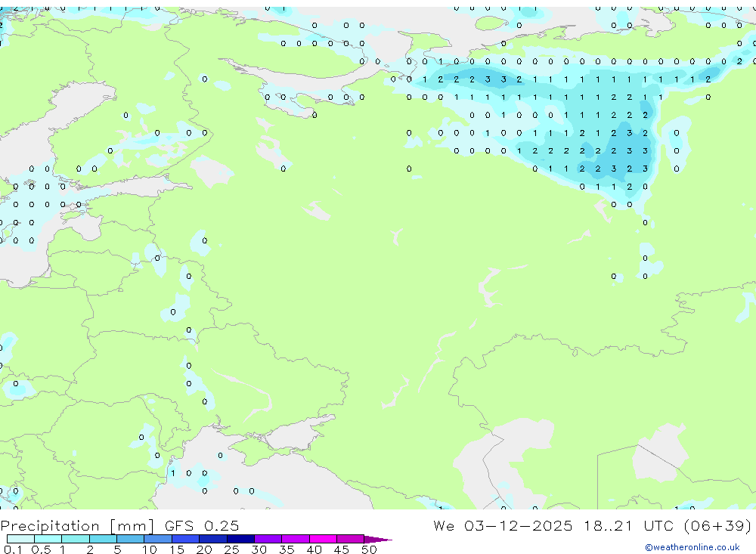Click the 'GFS 0.25' model label

202,525
